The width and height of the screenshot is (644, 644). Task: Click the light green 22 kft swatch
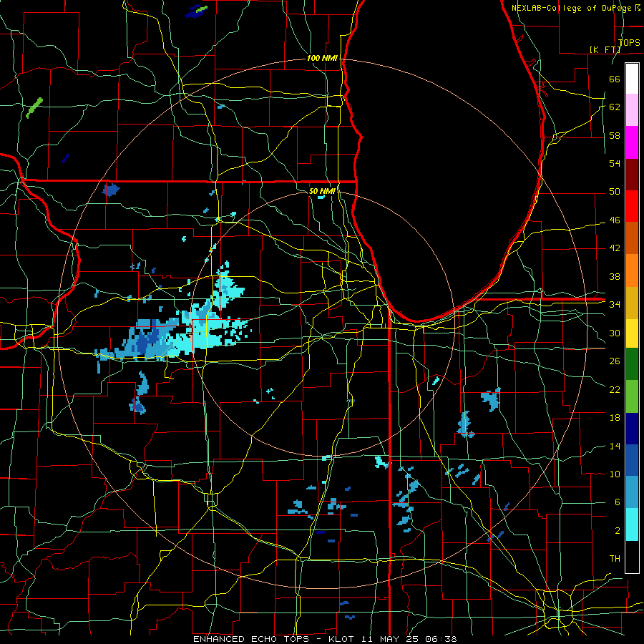pos(632,396)
